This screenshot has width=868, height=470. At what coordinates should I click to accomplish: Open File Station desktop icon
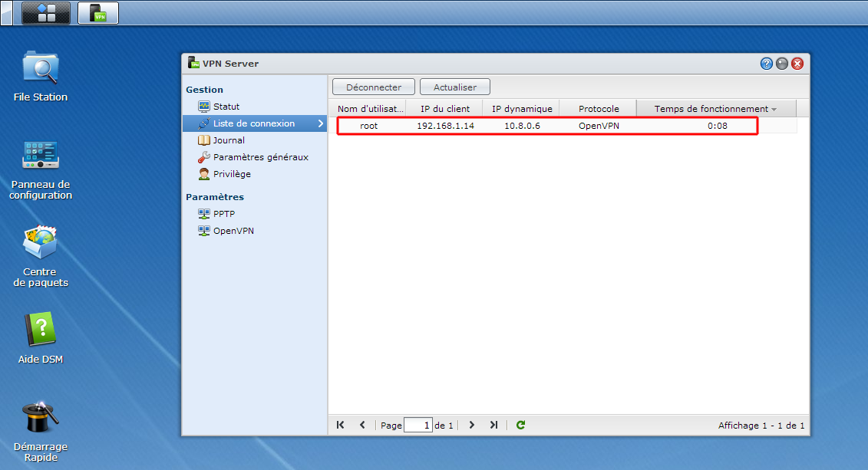(41, 76)
